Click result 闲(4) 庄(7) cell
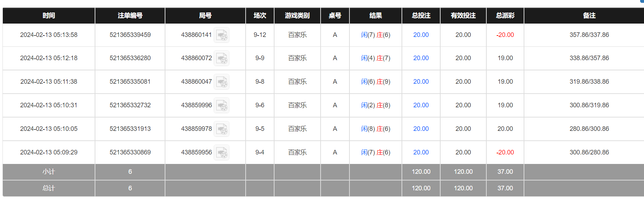 pos(375,58)
